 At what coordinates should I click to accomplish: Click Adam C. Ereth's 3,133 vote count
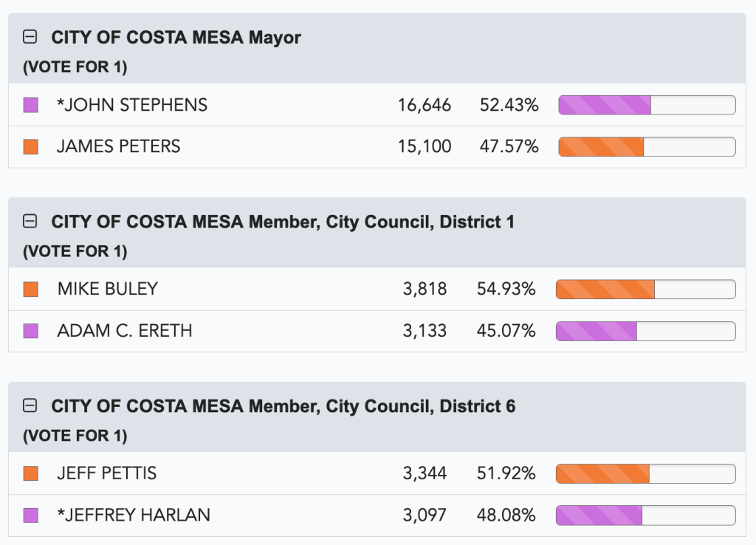[425, 331]
